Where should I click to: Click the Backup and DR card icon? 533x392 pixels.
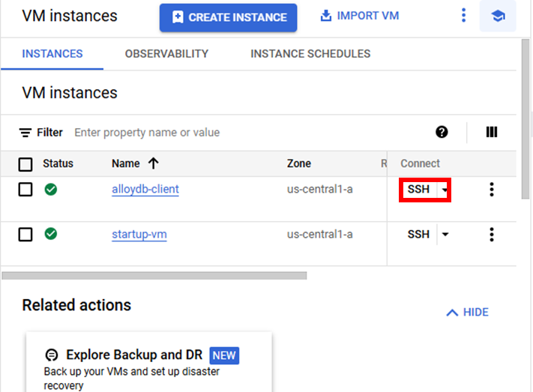pos(52,355)
